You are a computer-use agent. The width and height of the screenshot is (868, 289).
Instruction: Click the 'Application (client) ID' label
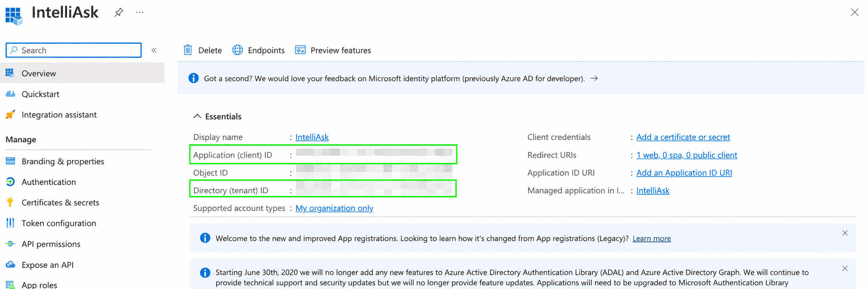click(x=233, y=155)
